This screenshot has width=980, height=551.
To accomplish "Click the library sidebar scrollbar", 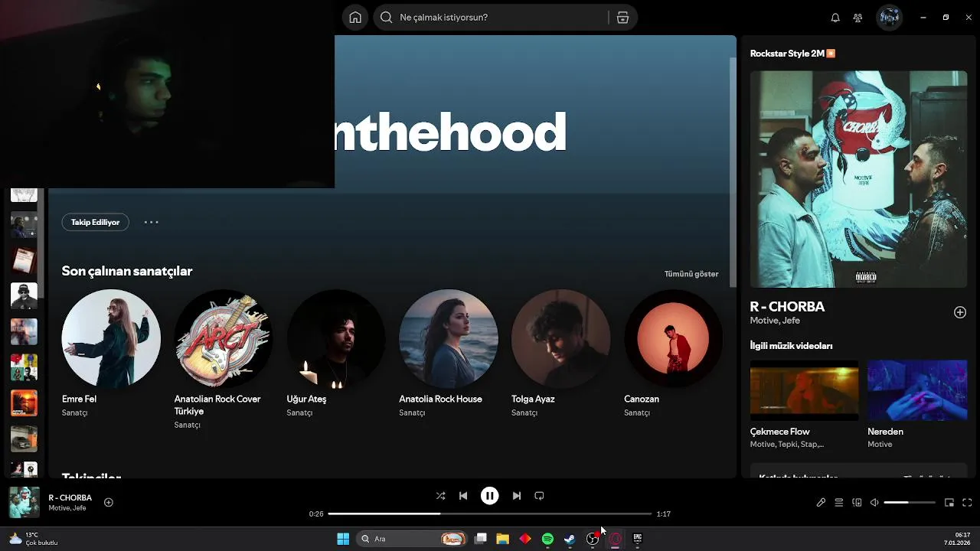I will (42, 245).
